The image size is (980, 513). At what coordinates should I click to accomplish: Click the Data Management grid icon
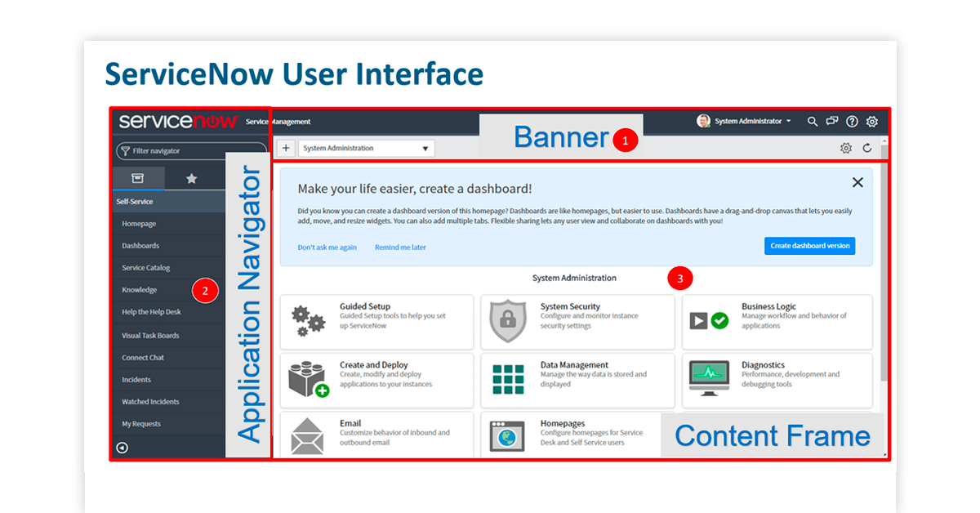point(507,379)
